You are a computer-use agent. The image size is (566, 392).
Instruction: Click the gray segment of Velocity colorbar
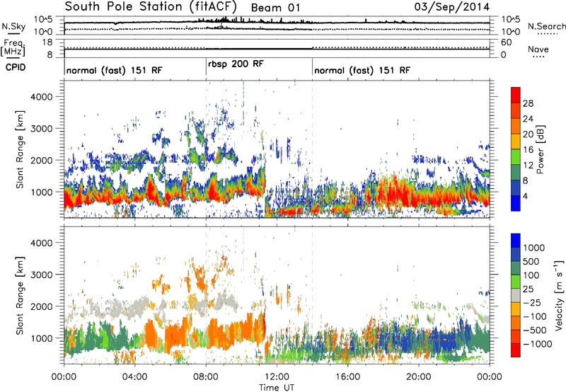tap(516, 296)
